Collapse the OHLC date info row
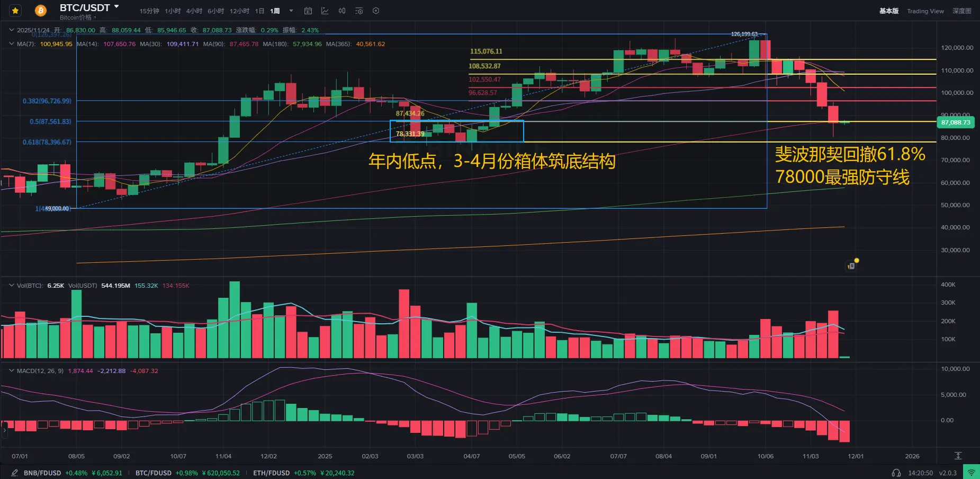This screenshot has height=479, width=980. 12,30
